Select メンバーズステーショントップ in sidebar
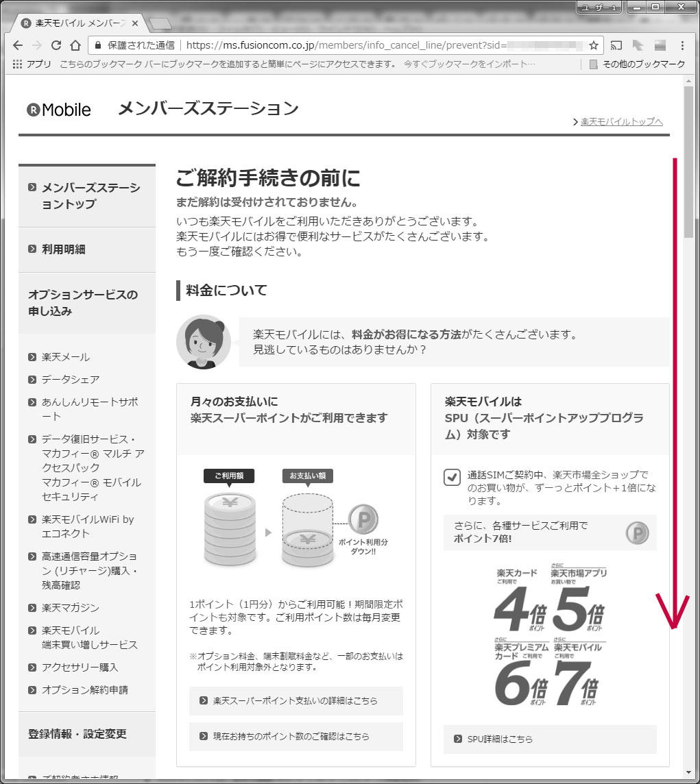The height and width of the screenshot is (784, 700). click(x=90, y=196)
